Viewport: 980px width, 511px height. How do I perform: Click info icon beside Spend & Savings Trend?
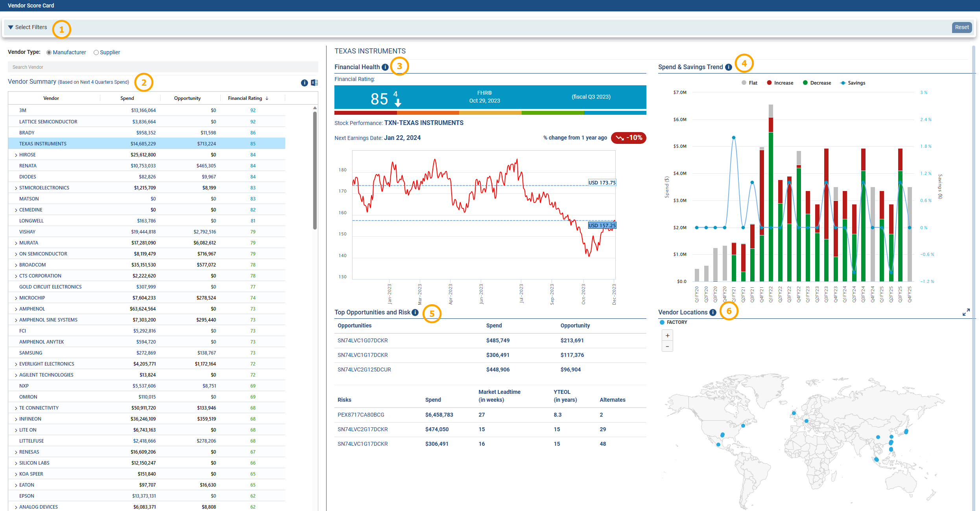(x=729, y=67)
